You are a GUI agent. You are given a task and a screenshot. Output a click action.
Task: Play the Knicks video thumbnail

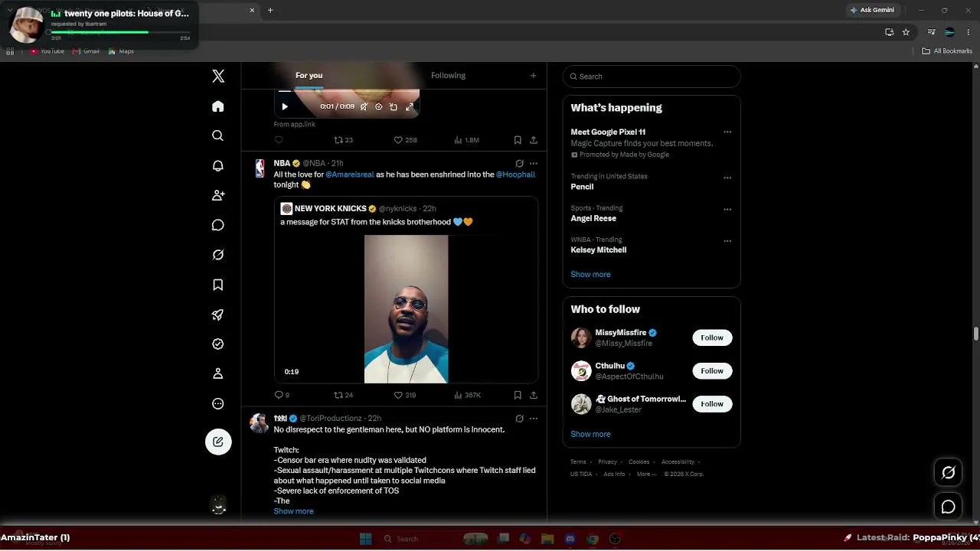click(406, 308)
